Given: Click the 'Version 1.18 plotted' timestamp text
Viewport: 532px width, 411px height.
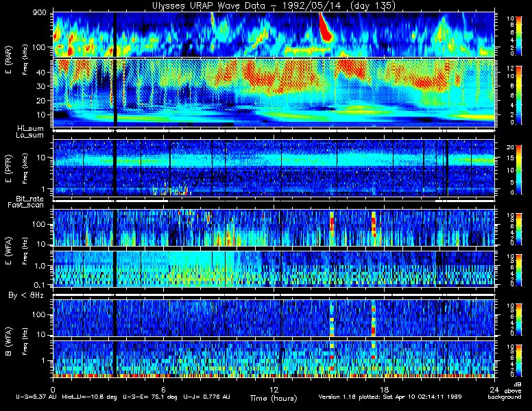Looking at the screenshot, I should 390,397.
